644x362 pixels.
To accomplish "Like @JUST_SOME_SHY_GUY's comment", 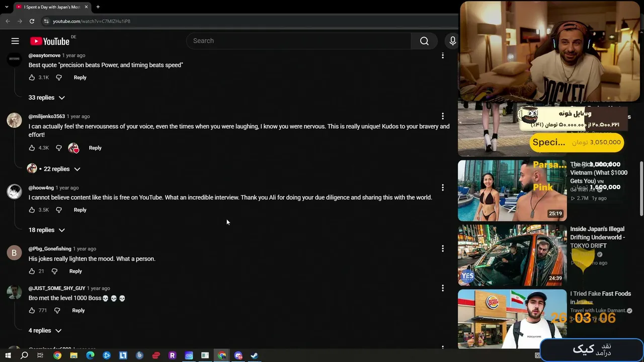I will pyautogui.click(x=32, y=310).
